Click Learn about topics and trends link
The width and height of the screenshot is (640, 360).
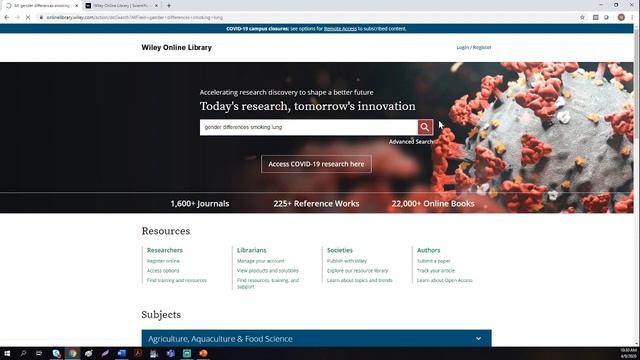(360, 280)
